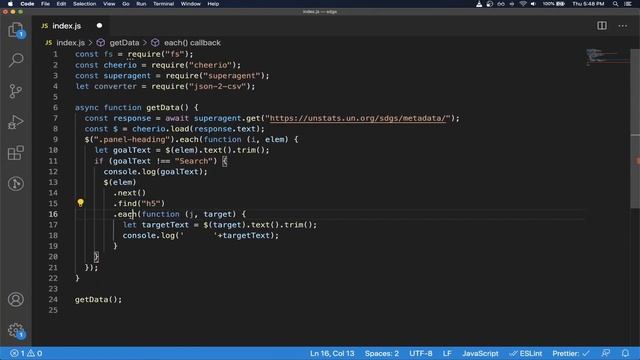The height and width of the screenshot is (360, 640).
Task: Click the battery indicator in menu bar
Action: click(553, 4)
